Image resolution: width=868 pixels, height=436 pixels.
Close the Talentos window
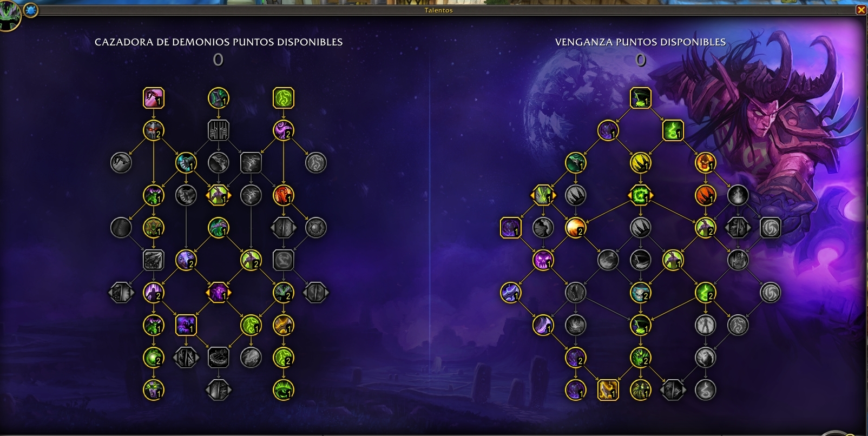pos(861,10)
